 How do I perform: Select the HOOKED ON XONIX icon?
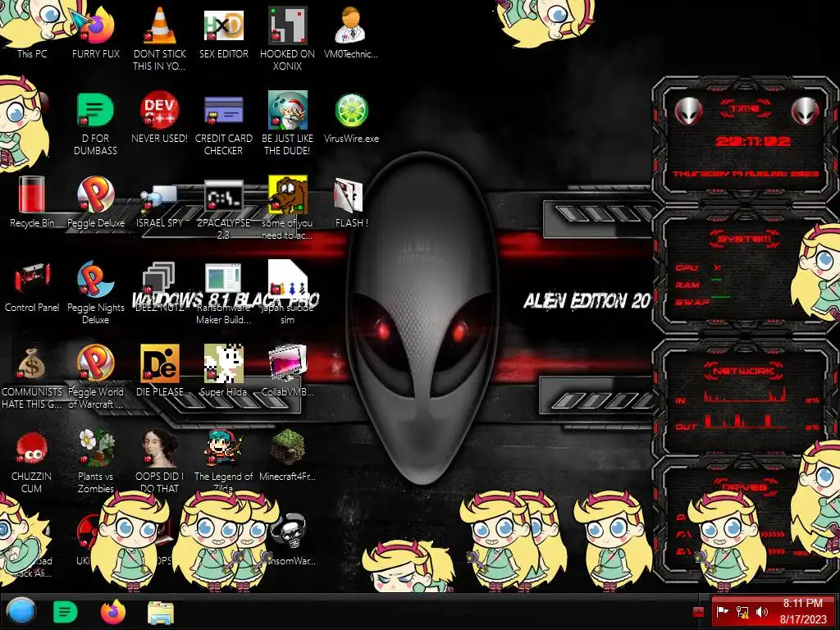tap(288, 38)
